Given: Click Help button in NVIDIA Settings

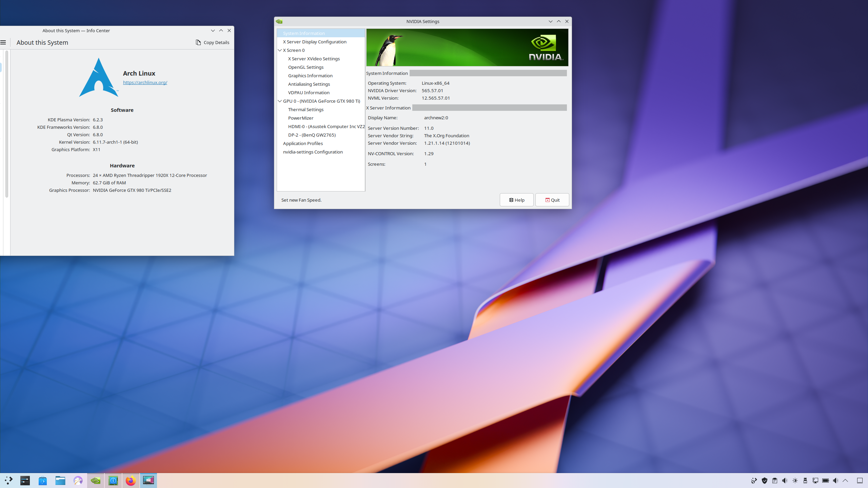Looking at the screenshot, I should pyautogui.click(x=516, y=200).
